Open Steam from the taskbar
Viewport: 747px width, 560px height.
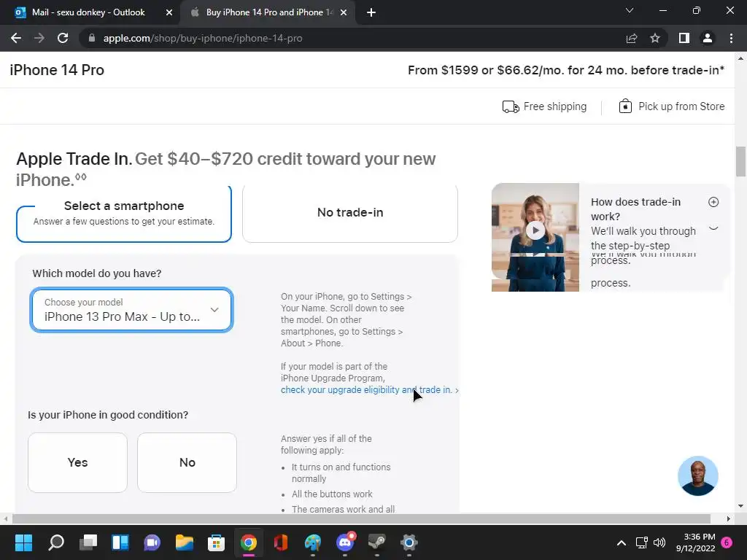[x=377, y=542]
